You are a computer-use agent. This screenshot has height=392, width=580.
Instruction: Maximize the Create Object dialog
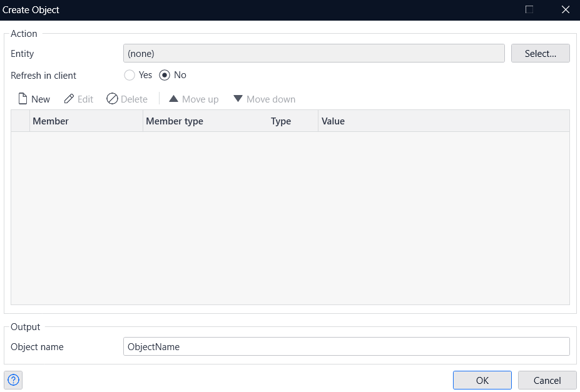(529, 10)
